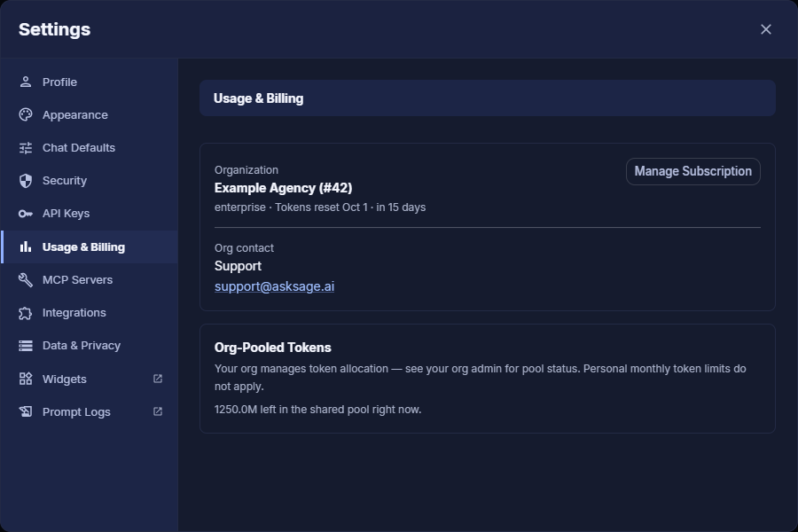Click '1250.0M left in the shared pool' text
This screenshot has height=532, width=798.
tap(317, 410)
